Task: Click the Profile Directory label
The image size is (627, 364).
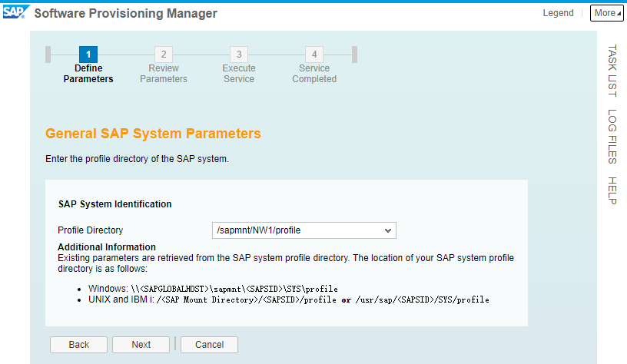Action: pyautogui.click(x=91, y=230)
